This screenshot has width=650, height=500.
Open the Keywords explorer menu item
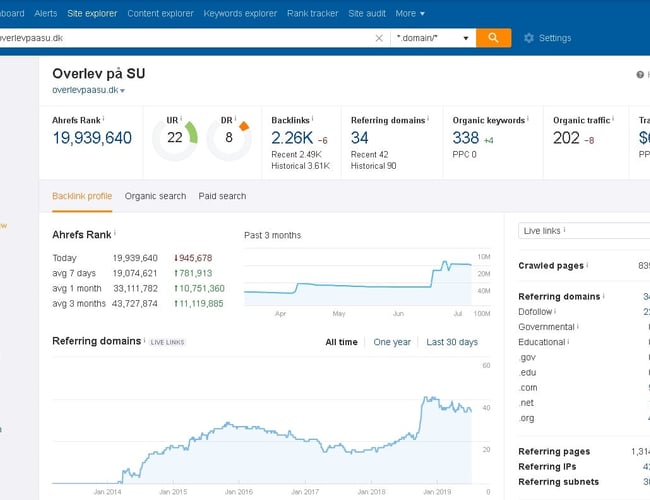[240, 13]
